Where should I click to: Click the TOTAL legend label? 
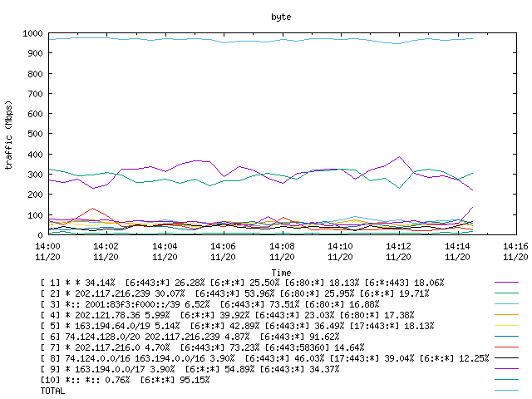point(52,391)
